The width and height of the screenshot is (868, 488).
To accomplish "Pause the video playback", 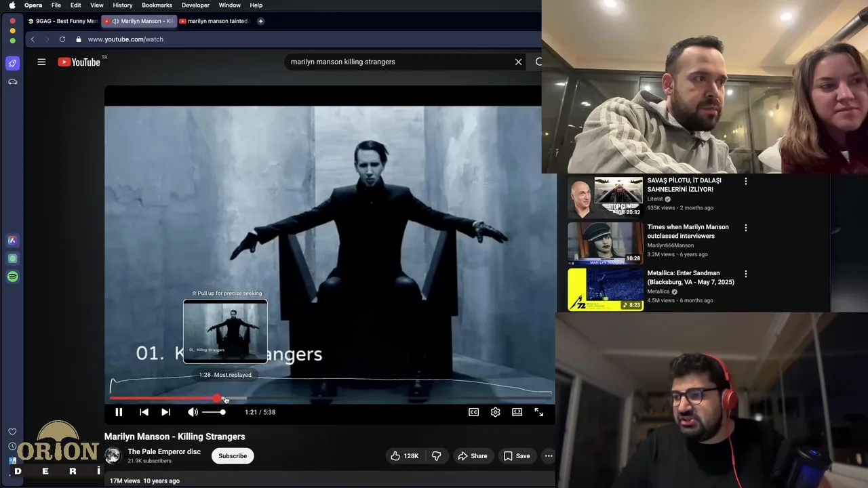I will coord(119,412).
